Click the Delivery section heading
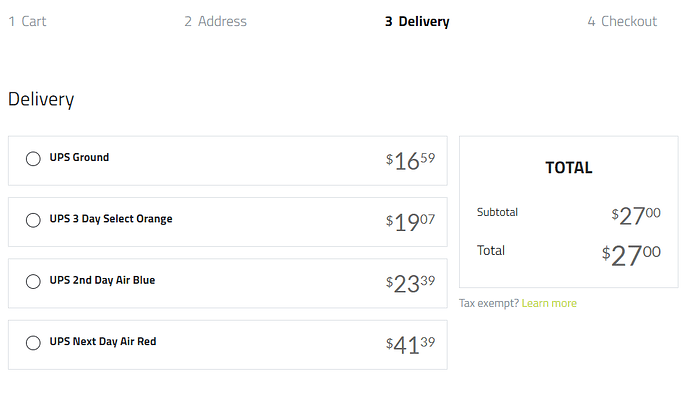Screen dimensions: 690x412 coord(41,99)
